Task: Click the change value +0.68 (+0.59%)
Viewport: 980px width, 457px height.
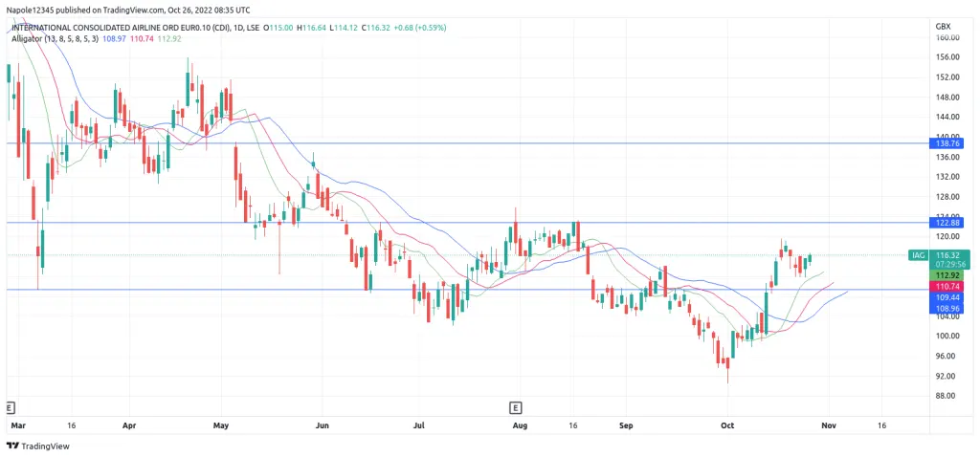Action: tap(418, 28)
